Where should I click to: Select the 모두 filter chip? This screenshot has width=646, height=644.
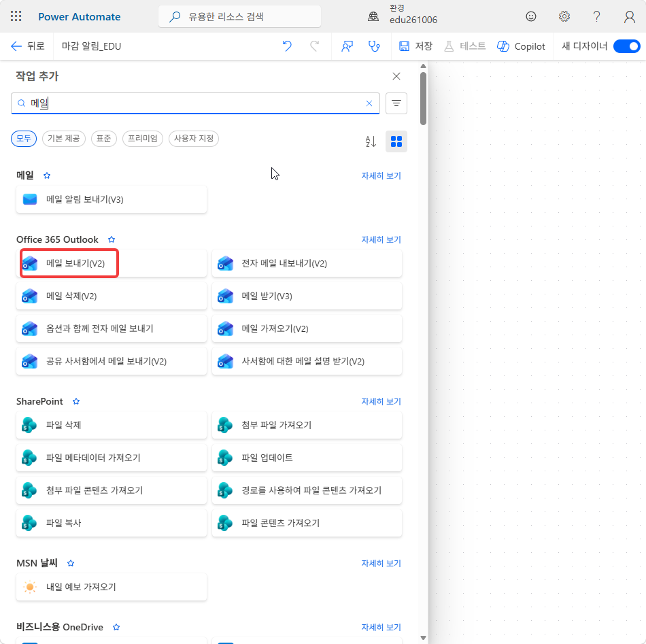(24, 139)
